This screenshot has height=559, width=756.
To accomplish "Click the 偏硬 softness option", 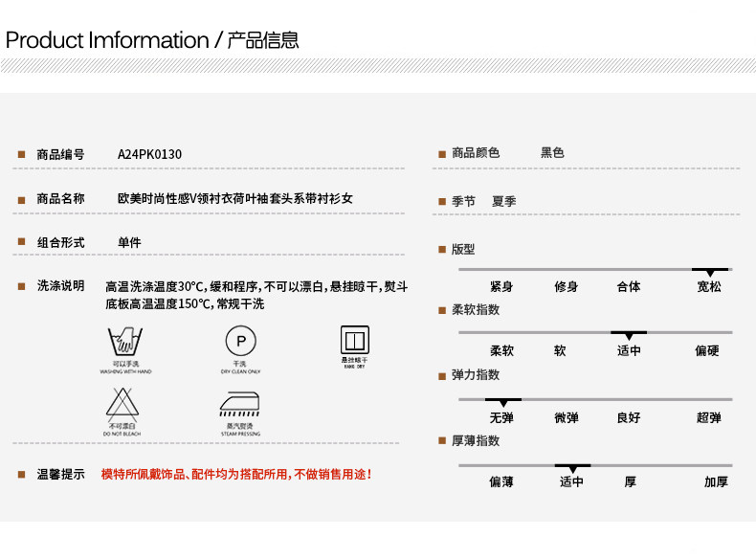I will pos(707,350).
